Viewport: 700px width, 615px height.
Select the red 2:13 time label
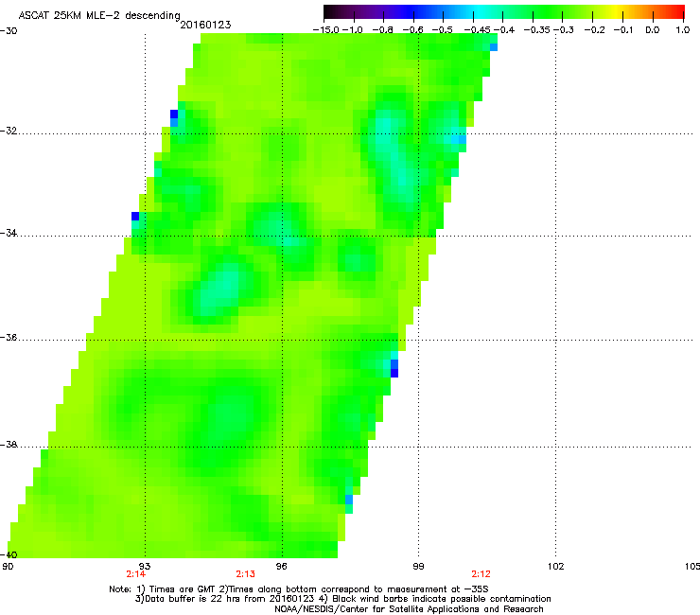coord(246,574)
